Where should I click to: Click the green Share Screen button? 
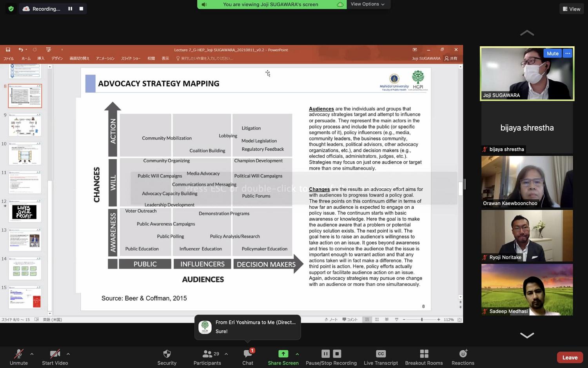coord(283,357)
